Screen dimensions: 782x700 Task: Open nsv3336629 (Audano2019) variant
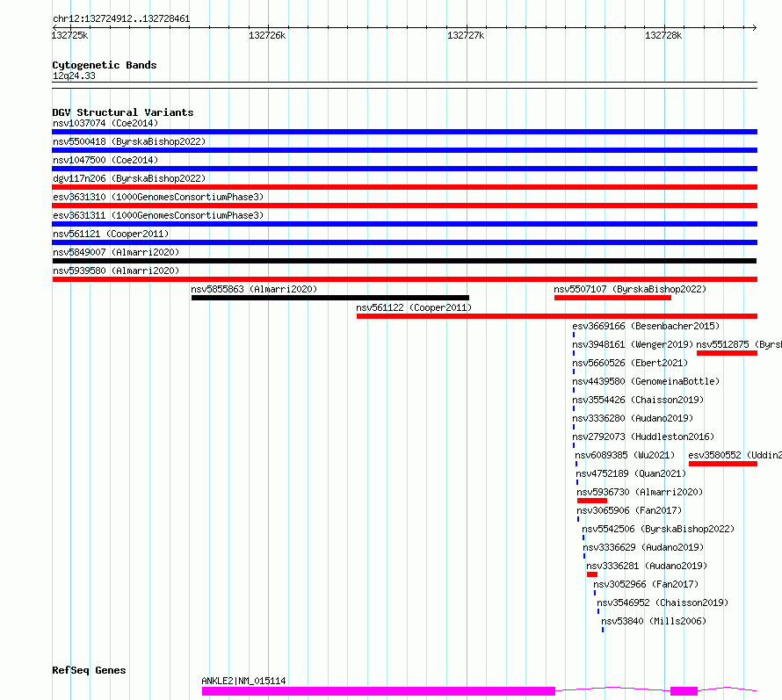(x=643, y=547)
